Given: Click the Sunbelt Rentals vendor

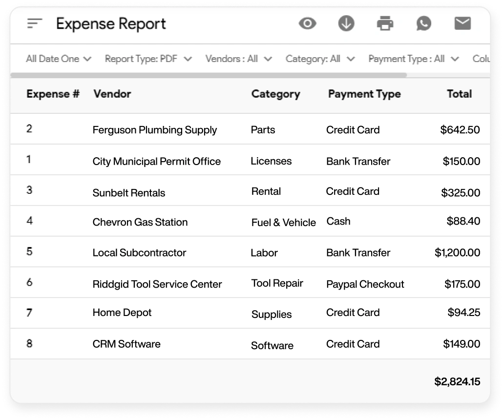Looking at the screenshot, I should pos(129,193).
